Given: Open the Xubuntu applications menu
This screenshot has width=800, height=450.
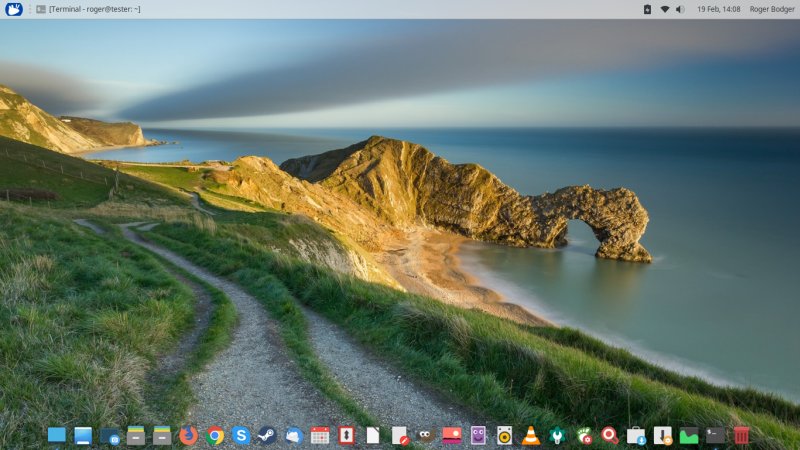Looking at the screenshot, I should click(x=14, y=9).
